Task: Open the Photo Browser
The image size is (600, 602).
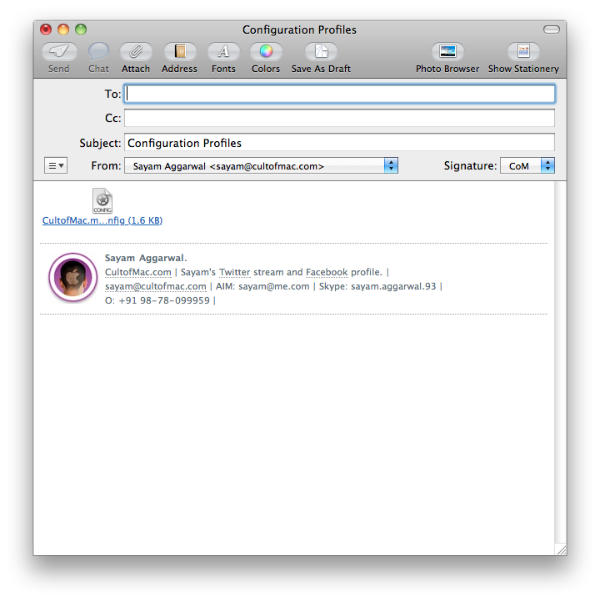Action: 447,51
